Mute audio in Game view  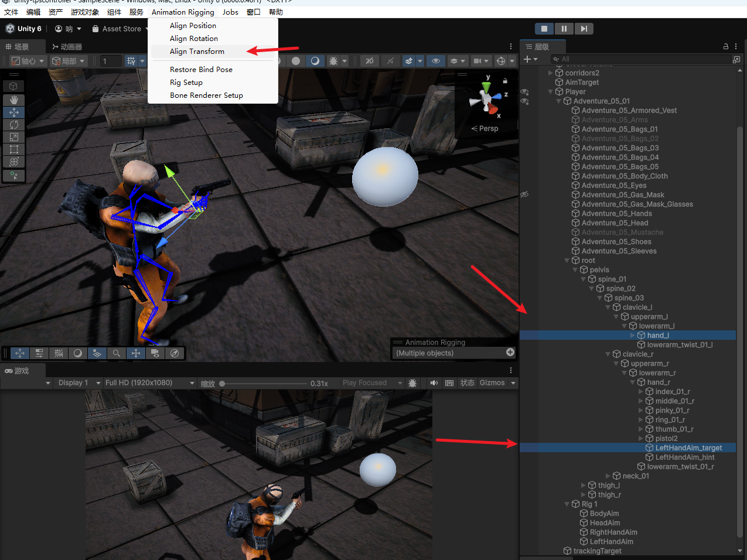434,383
